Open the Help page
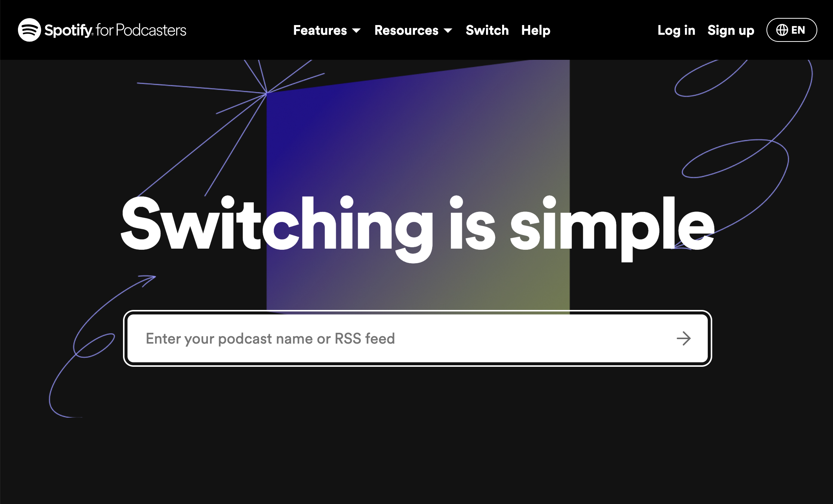 pyautogui.click(x=536, y=30)
